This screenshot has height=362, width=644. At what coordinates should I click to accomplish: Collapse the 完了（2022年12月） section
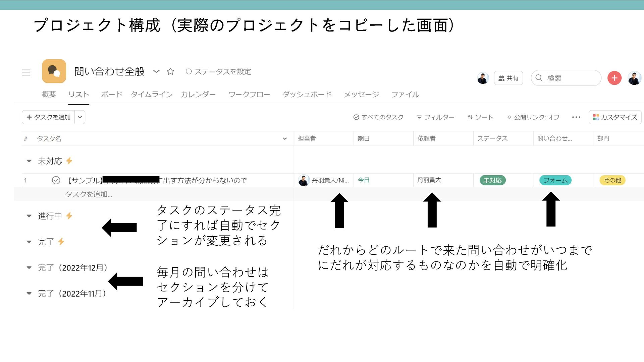(x=29, y=267)
